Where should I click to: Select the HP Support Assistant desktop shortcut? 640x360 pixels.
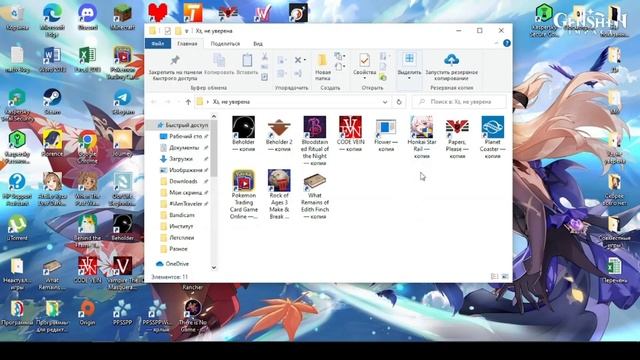17,189
